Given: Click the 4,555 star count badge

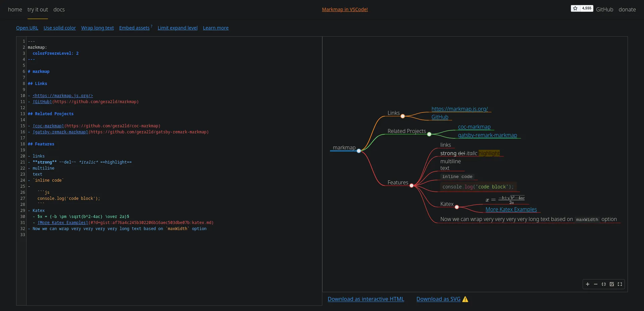Looking at the screenshot, I should [586, 8].
